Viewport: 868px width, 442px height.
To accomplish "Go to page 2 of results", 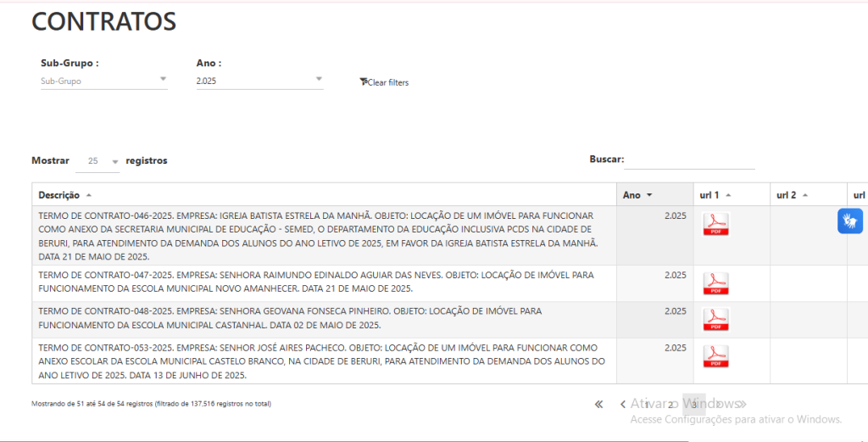I will coord(670,405).
